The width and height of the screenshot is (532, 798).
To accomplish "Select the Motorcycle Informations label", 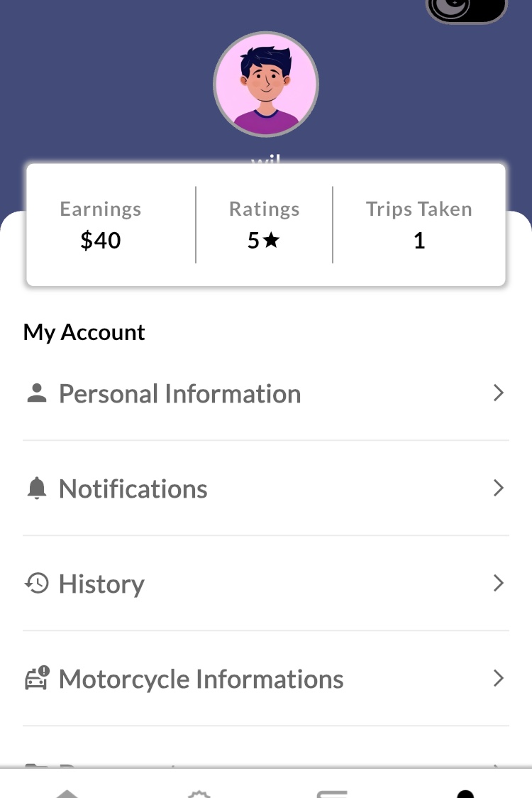I will pyautogui.click(x=201, y=679).
